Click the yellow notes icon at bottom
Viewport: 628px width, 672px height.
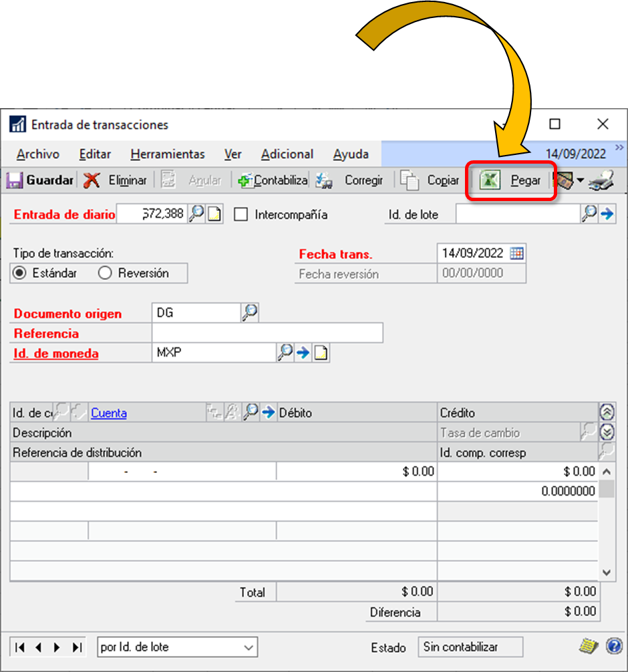pos(589,646)
